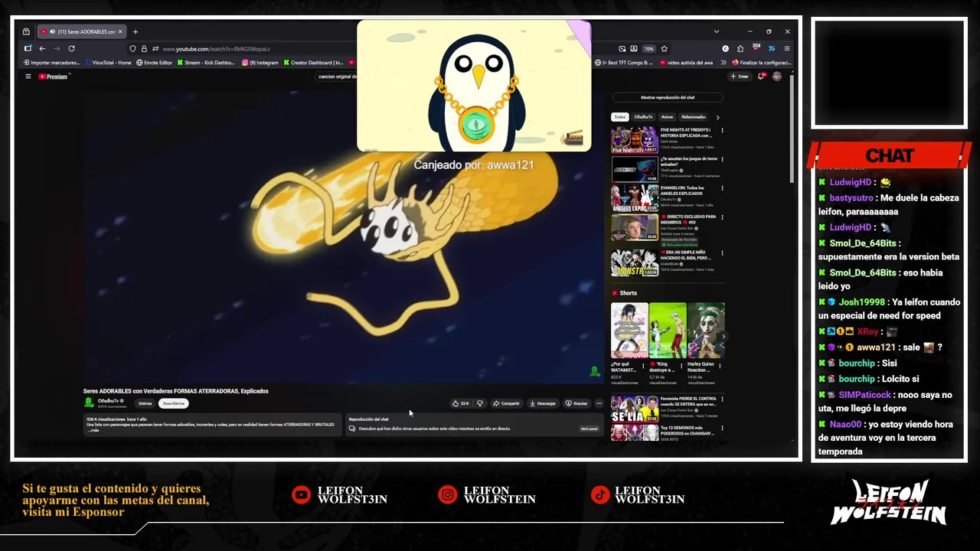Bookmark this page with the star icon
The image size is (980, 551).
[x=664, y=48]
